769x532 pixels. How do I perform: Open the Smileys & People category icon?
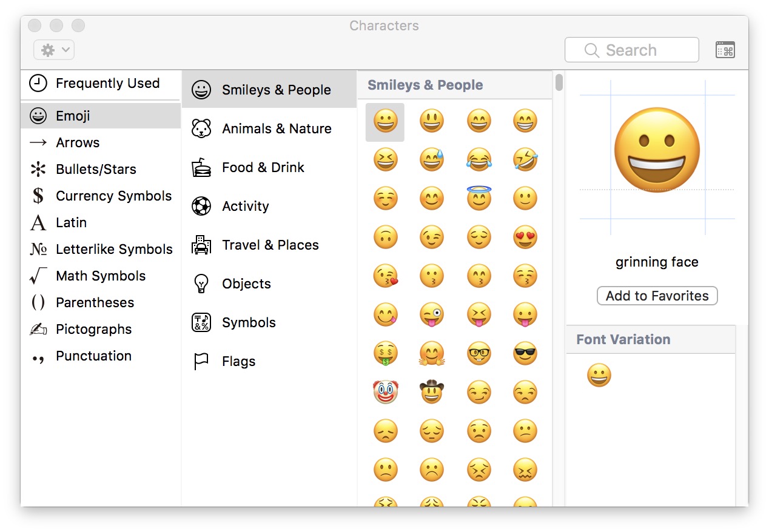[200, 89]
